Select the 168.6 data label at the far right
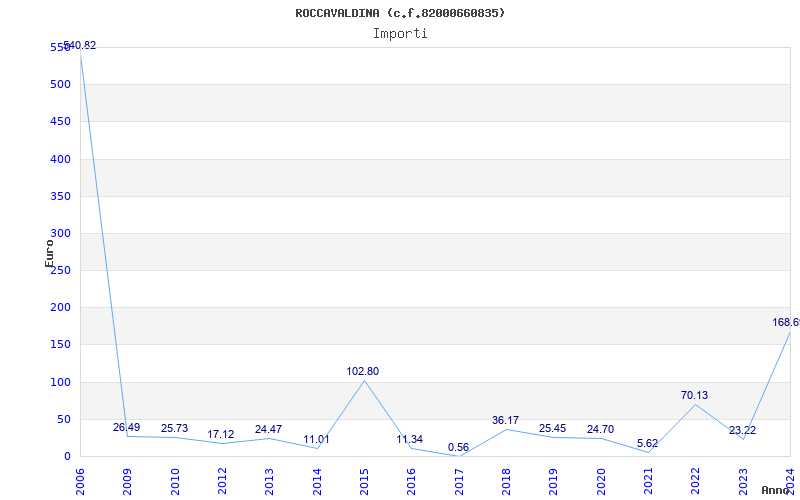The width and height of the screenshot is (800, 500). (786, 322)
